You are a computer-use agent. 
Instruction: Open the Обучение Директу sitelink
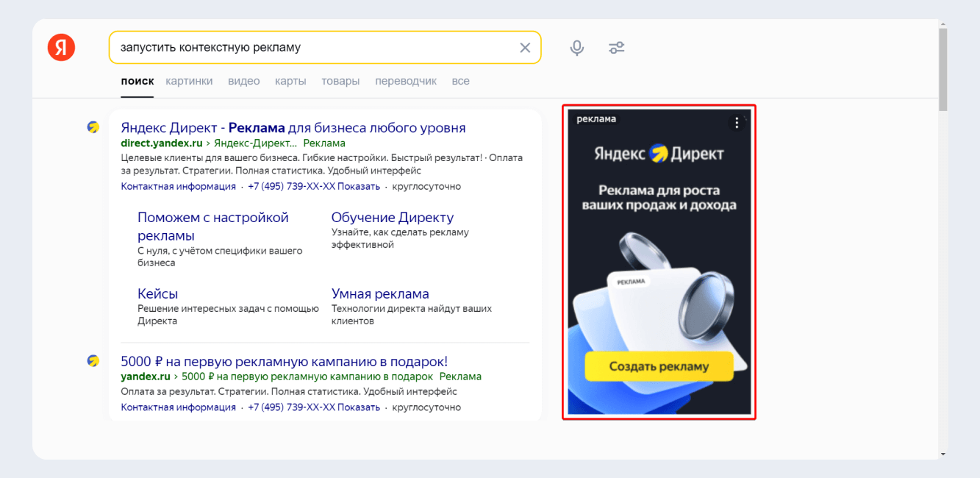[x=392, y=217]
